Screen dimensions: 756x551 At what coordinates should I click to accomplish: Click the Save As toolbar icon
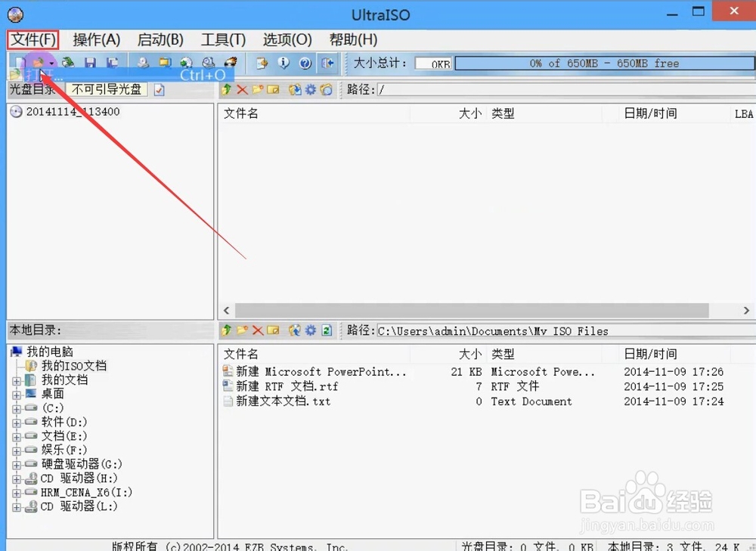113,63
